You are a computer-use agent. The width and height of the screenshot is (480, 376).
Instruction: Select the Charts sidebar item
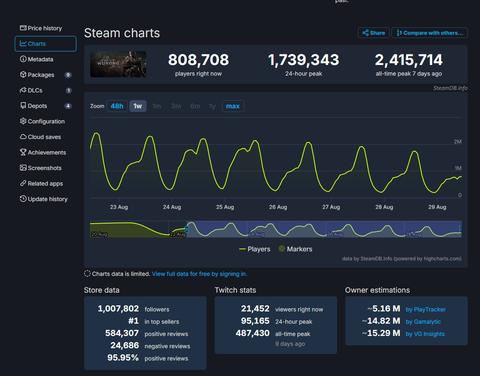(46, 44)
